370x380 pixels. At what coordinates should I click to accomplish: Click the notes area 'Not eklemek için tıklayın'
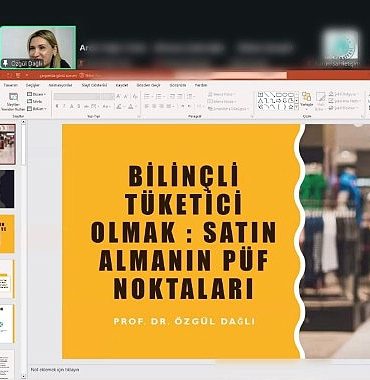[x=55, y=370]
